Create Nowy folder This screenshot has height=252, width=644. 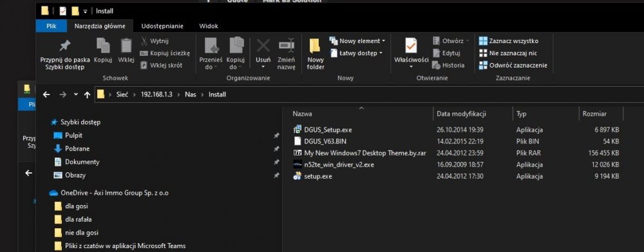click(316, 54)
